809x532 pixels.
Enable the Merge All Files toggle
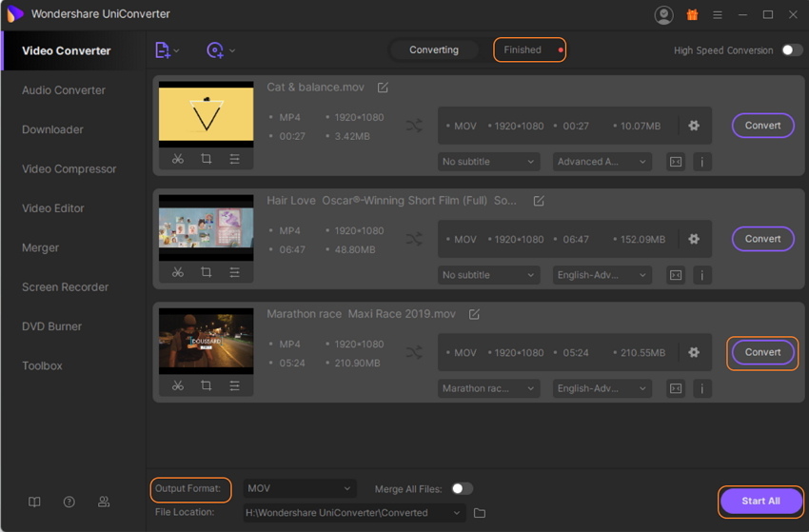[x=462, y=488]
